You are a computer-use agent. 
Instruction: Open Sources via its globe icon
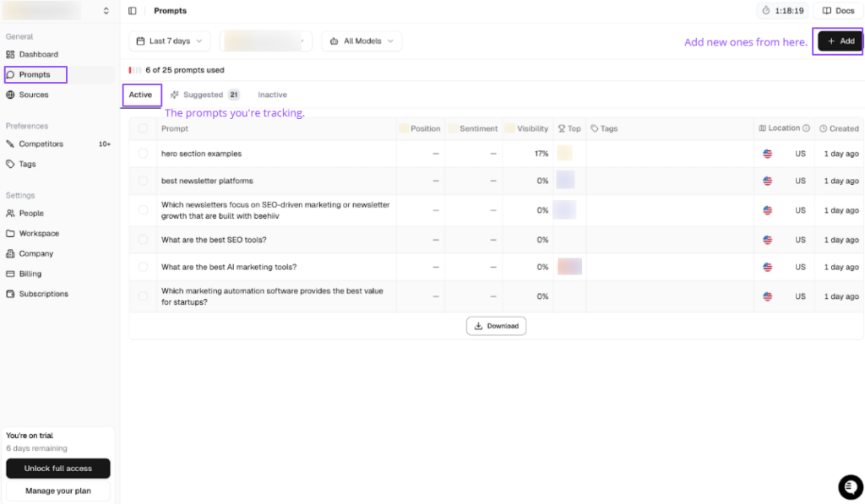click(x=10, y=95)
